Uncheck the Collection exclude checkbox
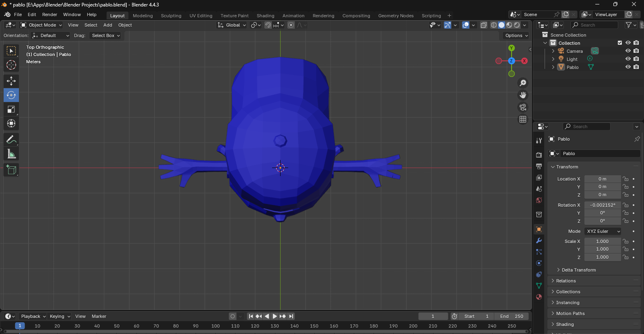Image resolution: width=644 pixels, height=334 pixels. click(620, 43)
